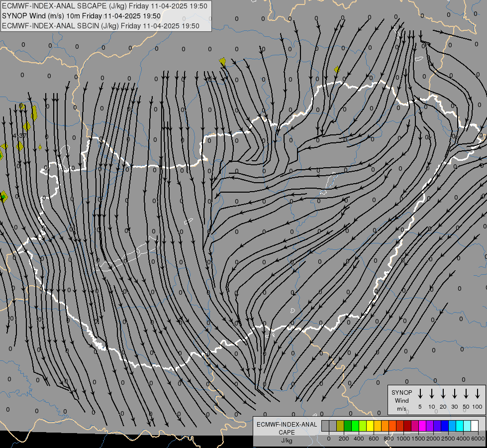Screen dimensions: 487x448
Task: Click olive CAPE patch near top center
Action: tap(223, 62)
